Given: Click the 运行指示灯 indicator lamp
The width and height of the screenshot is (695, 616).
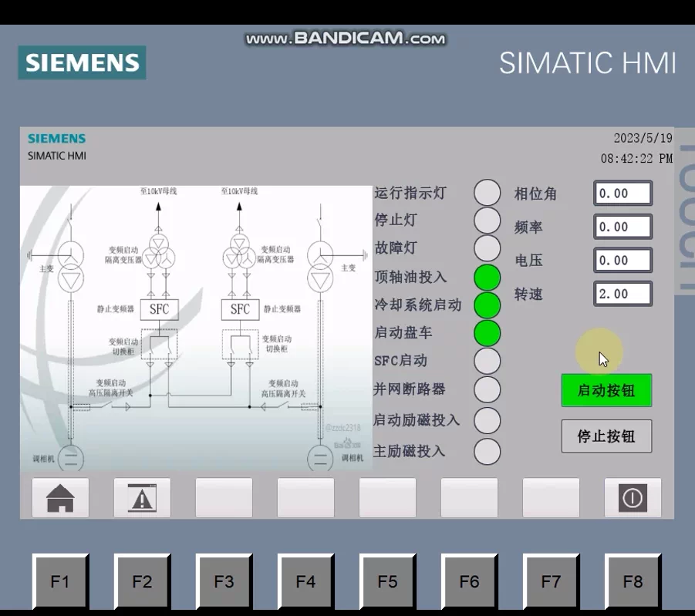Looking at the screenshot, I should (488, 192).
